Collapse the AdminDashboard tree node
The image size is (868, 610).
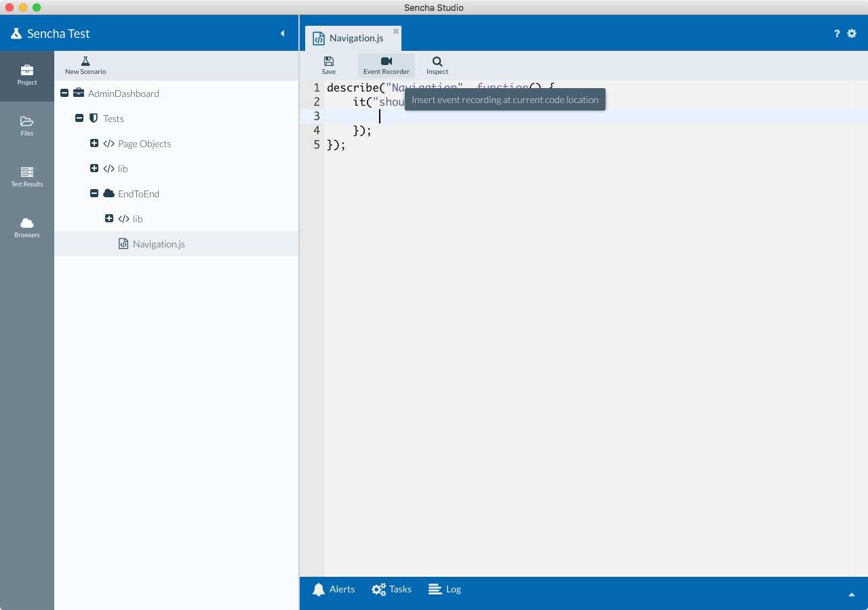[64, 94]
